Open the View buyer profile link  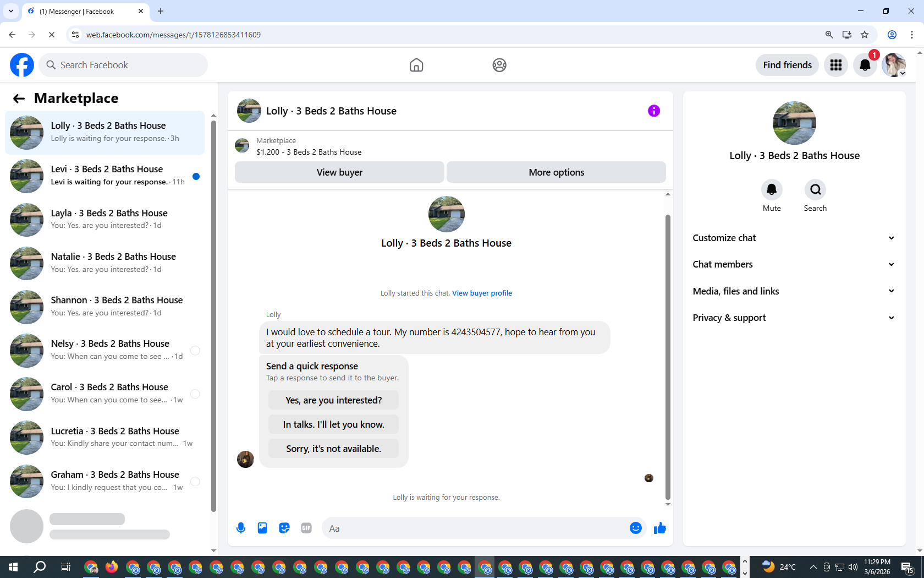pyautogui.click(x=482, y=293)
